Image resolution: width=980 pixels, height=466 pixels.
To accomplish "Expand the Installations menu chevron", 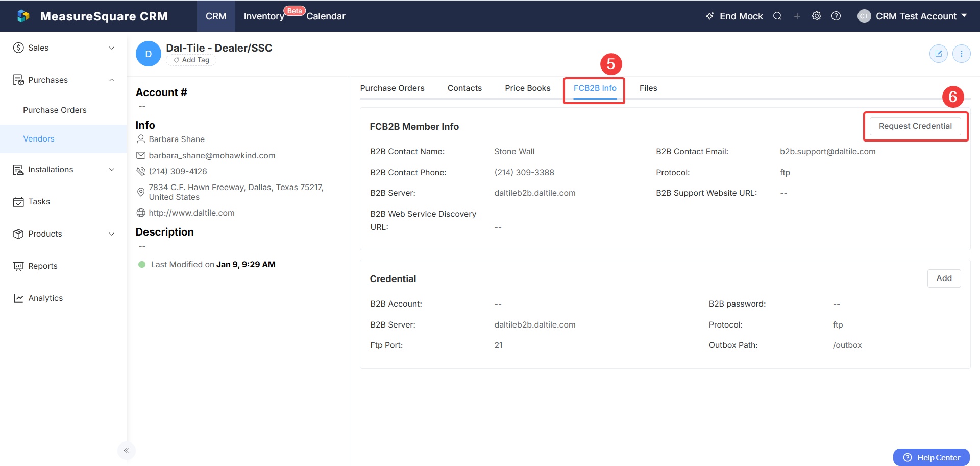I will click(x=112, y=170).
